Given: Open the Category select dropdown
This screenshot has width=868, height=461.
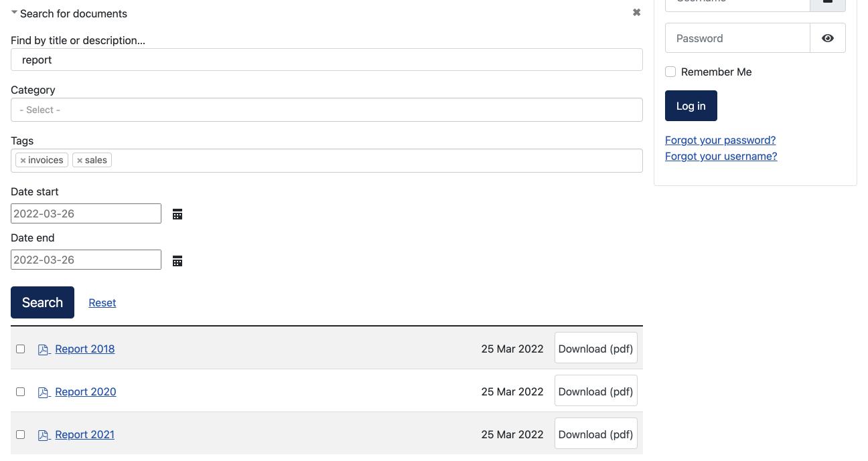Looking at the screenshot, I should tap(327, 110).
